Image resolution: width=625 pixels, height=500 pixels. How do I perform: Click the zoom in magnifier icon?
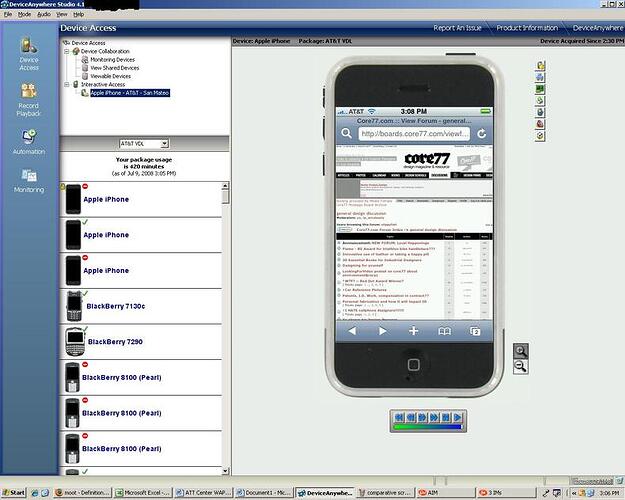(x=521, y=351)
